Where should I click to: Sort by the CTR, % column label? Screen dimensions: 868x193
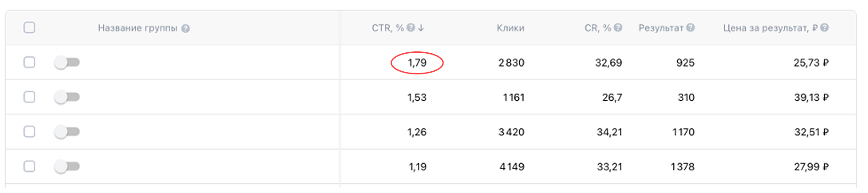point(387,28)
